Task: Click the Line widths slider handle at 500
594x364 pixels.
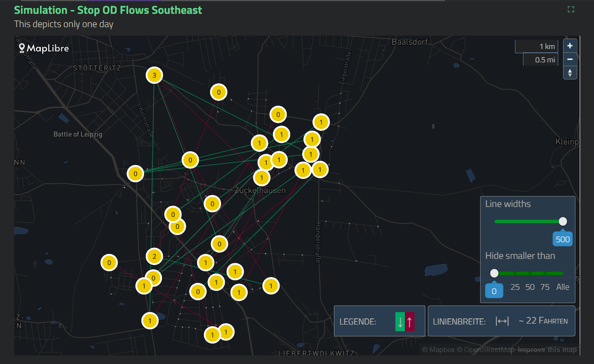Action: tap(563, 221)
